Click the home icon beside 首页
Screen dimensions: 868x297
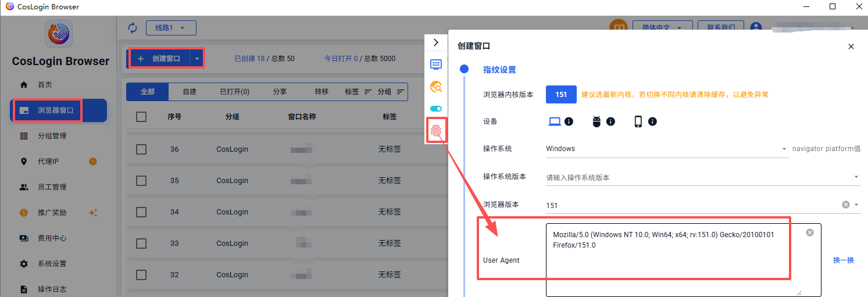click(24, 85)
